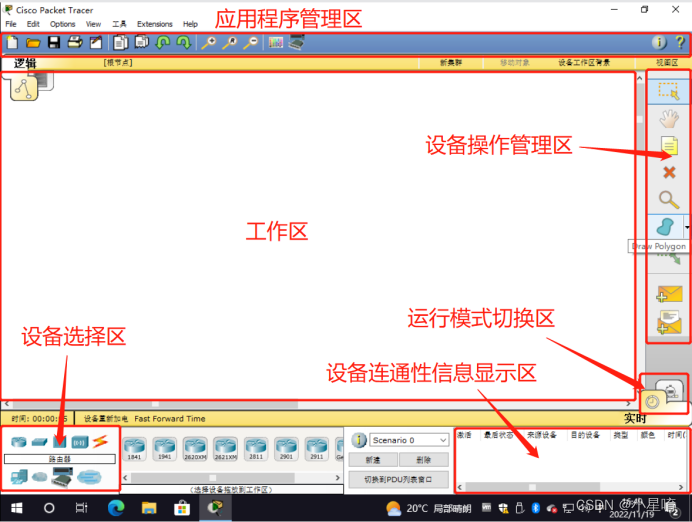Open File Explorer from the taskbar
This screenshot has height=522, width=692.
pos(149,508)
